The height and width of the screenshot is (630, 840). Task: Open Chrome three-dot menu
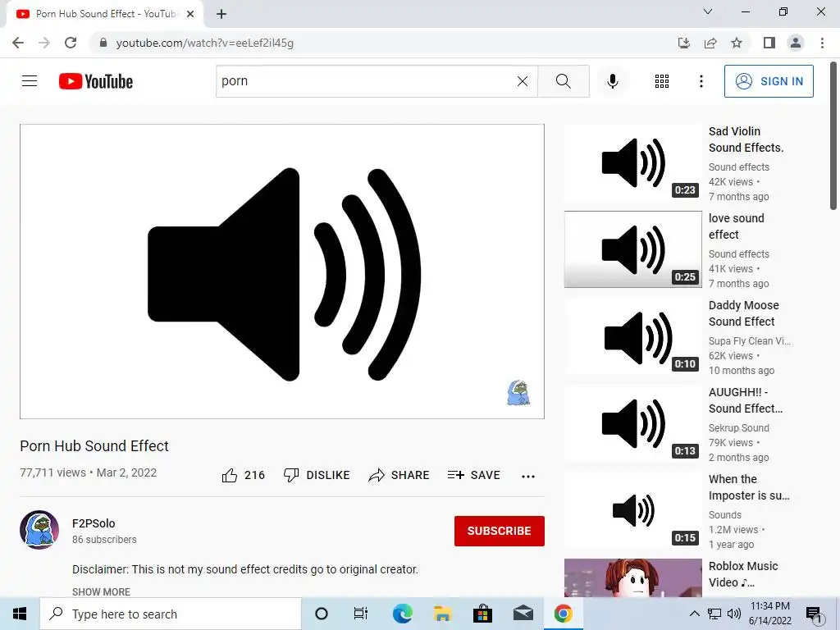(822, 43)
